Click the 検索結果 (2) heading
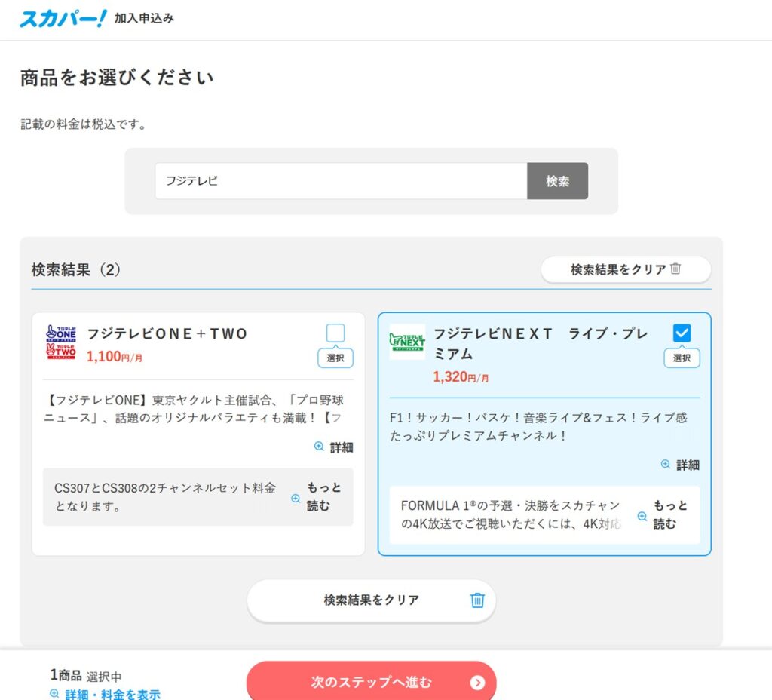 pyautogui.click(x=76, y=269)
